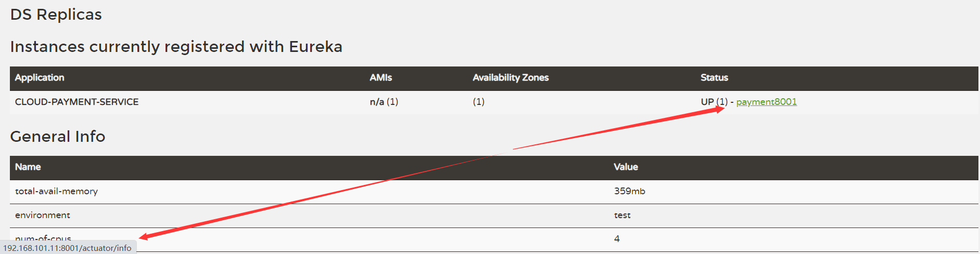Click the Availability Zones column header
The image size is (980, 254).
coord(511,77)
